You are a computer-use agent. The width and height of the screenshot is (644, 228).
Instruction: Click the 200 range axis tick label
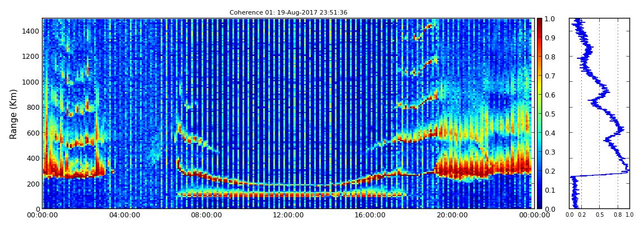[33, 184]
